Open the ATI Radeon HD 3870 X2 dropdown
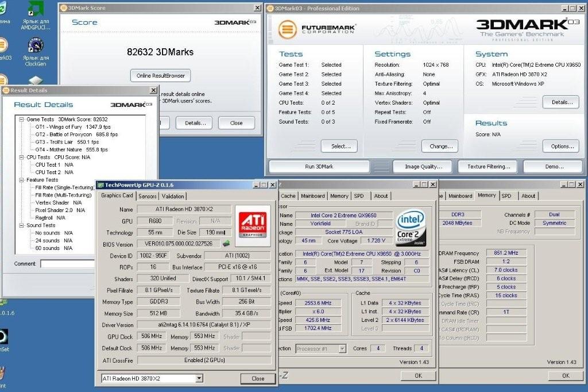Image resolution: width=588 pixels, height=392 pixels. click(x=199, y=378)
